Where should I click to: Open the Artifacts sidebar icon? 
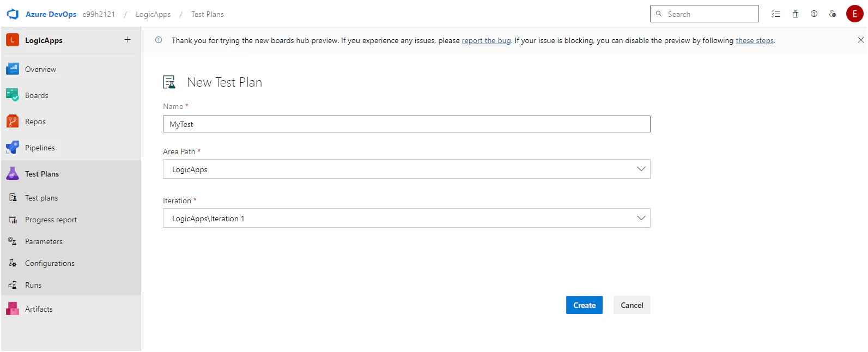point(13,309)
